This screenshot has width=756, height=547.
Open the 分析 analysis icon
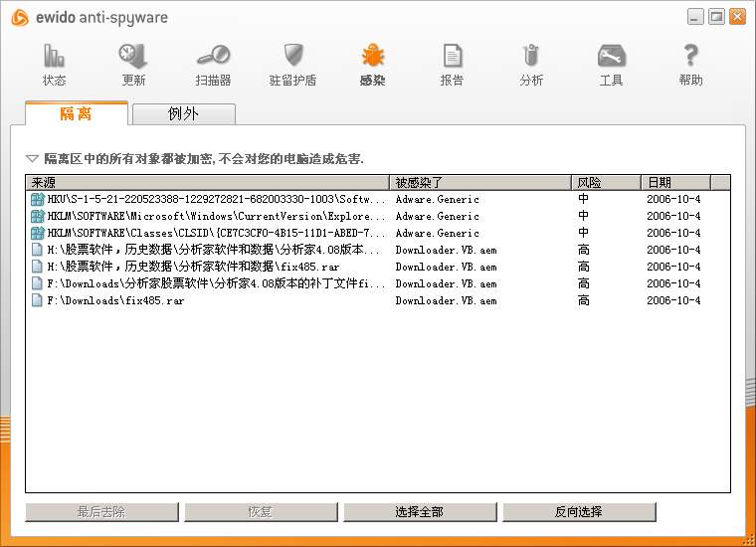pos(531,55)
